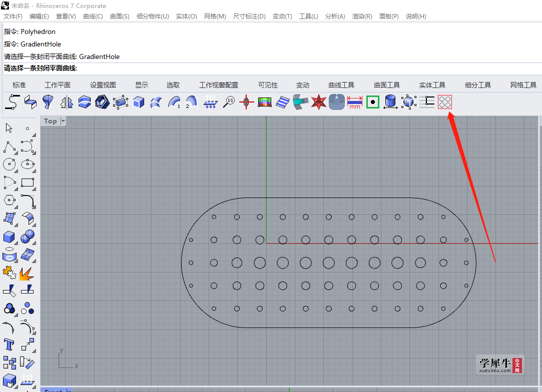Switch to the 曲线工具 toolbar tab

point(341,85)
